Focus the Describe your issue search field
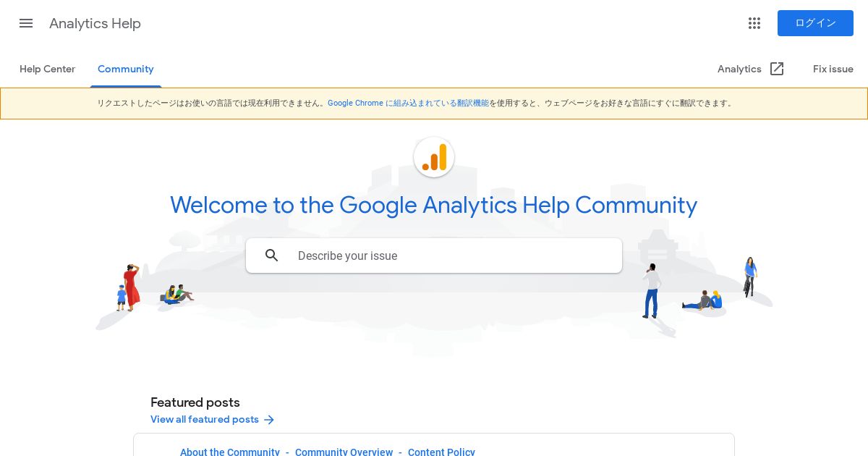 (434, 256)
